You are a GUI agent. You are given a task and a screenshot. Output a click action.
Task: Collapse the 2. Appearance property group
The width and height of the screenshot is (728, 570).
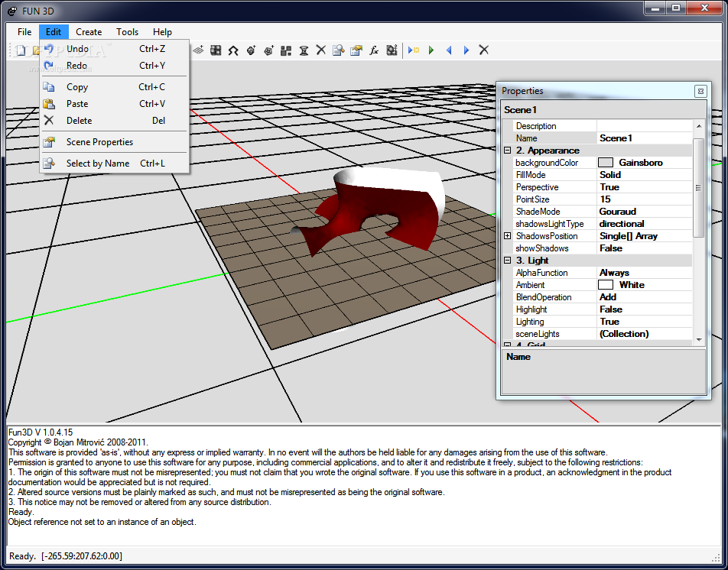tap(508, 151)
